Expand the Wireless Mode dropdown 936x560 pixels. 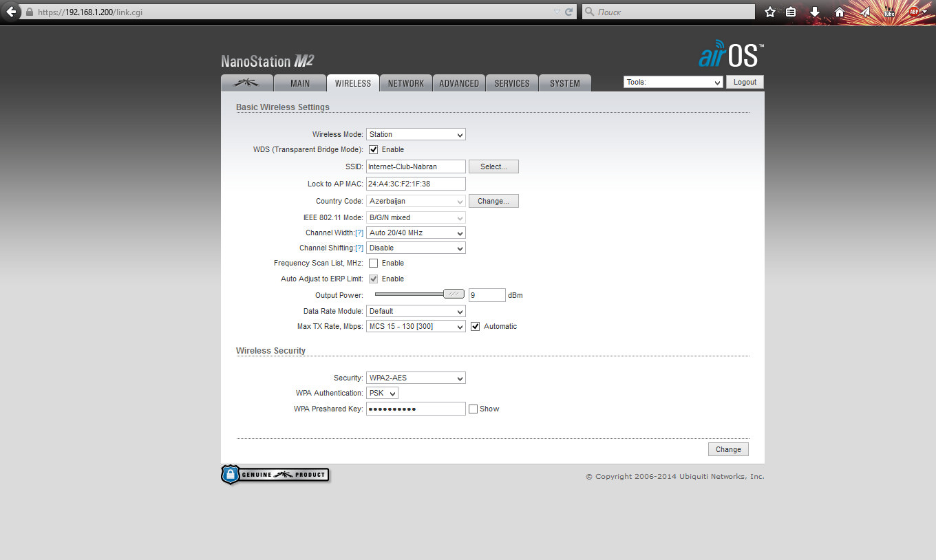(416, 134)
